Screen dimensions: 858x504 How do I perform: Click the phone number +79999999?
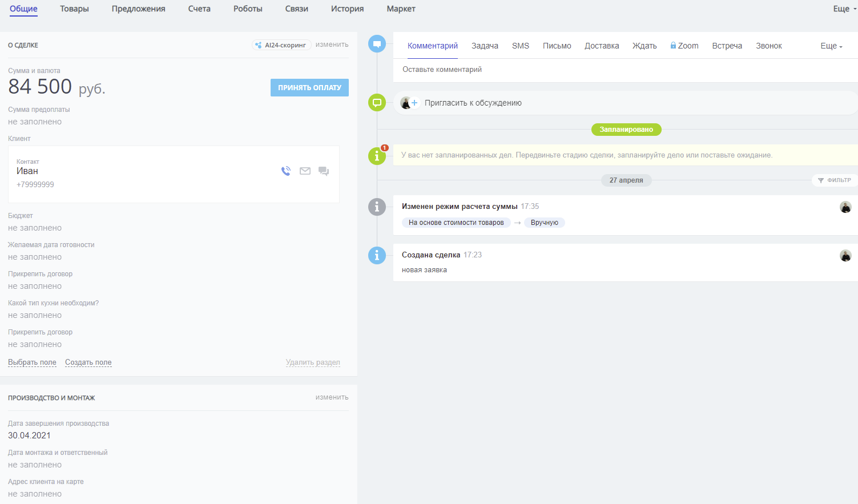click(x=35, y=184)
